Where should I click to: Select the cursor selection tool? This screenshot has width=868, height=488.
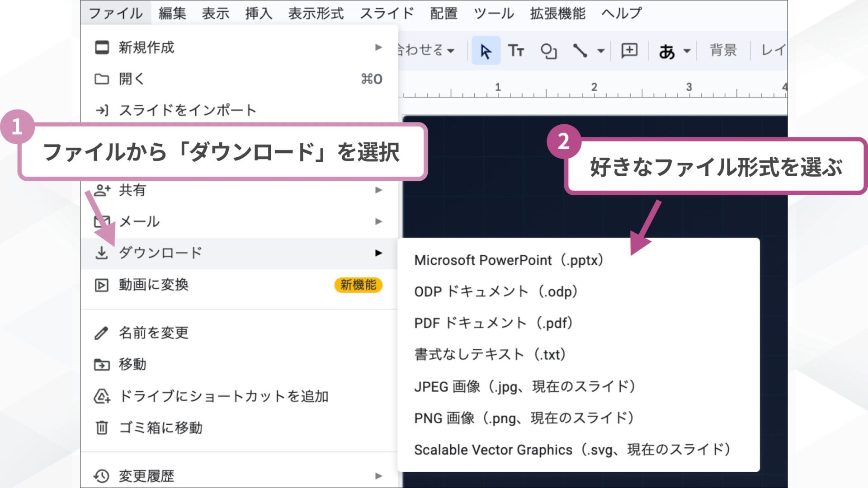coord(485,51)
